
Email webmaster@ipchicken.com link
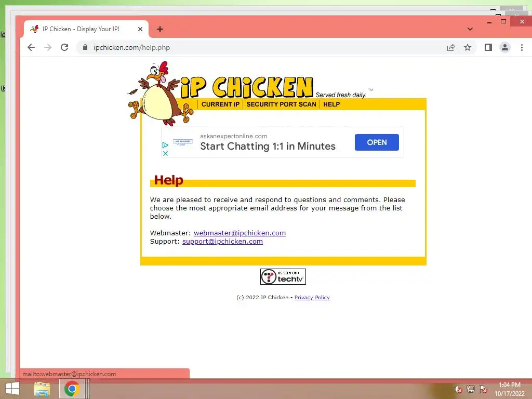point(240,233)
